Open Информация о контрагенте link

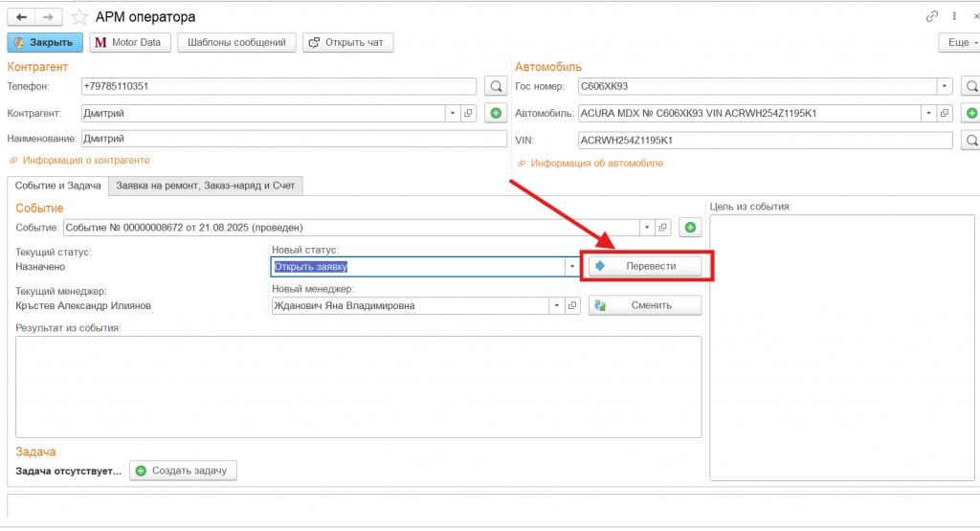pyautogui.click(x=85, y=160)
